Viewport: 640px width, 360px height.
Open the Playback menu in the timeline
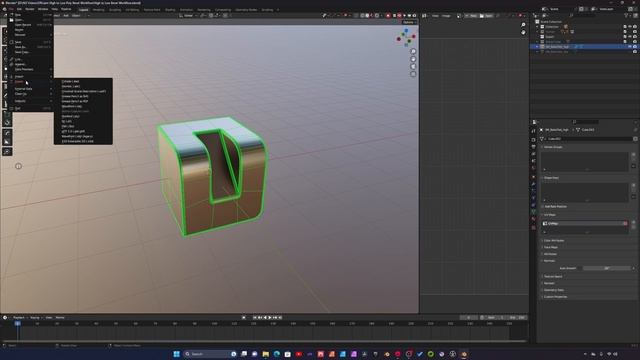19,318
